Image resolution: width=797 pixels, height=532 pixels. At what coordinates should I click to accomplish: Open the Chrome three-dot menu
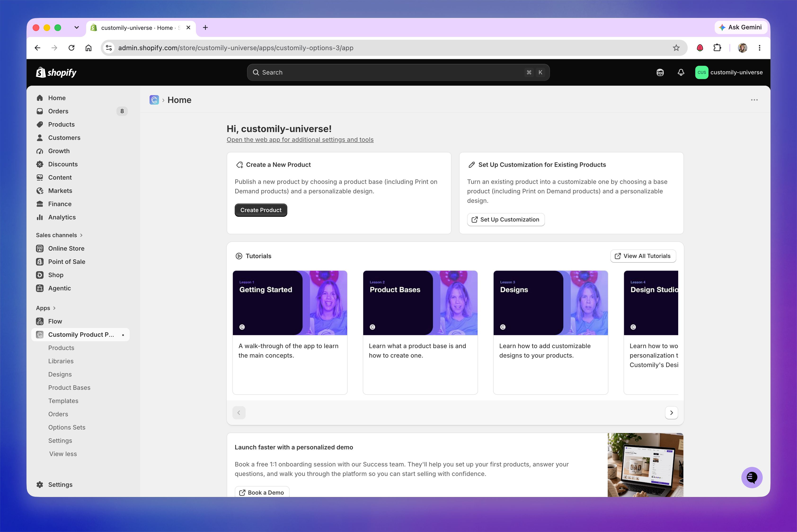coord(759,48)
